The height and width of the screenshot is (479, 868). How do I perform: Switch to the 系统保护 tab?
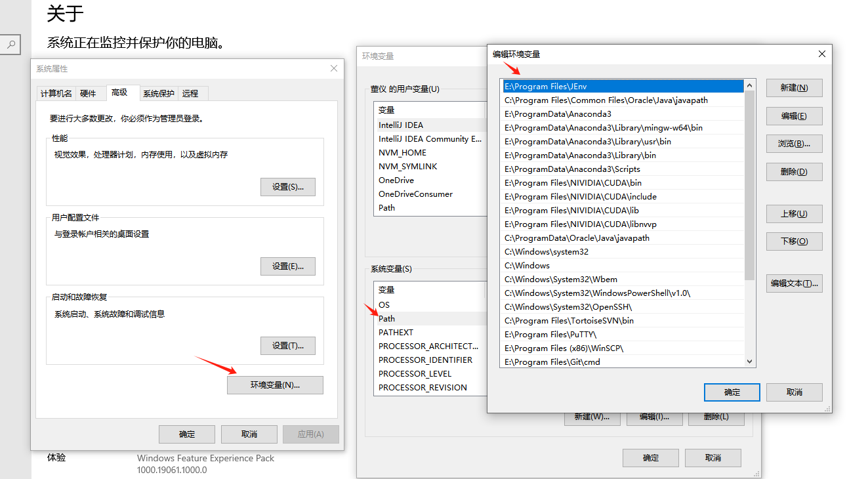click(158, 93)
